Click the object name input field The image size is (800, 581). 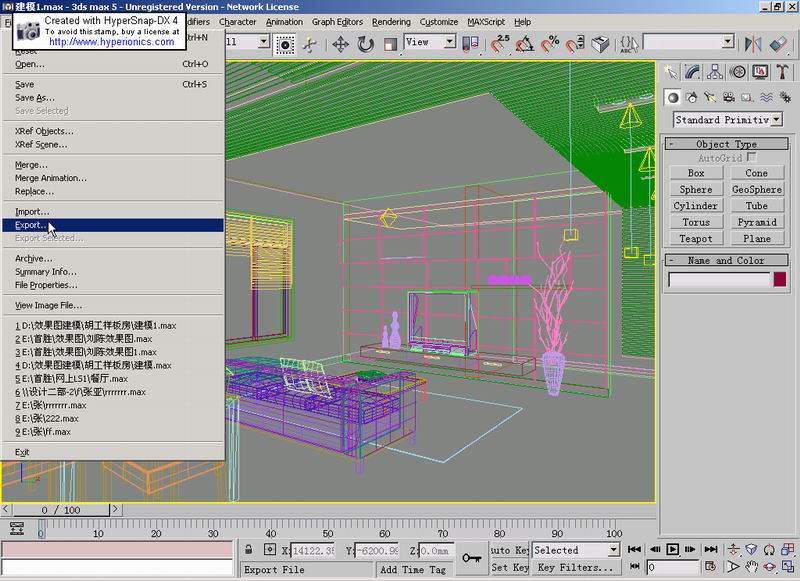[x=719, y=279]
